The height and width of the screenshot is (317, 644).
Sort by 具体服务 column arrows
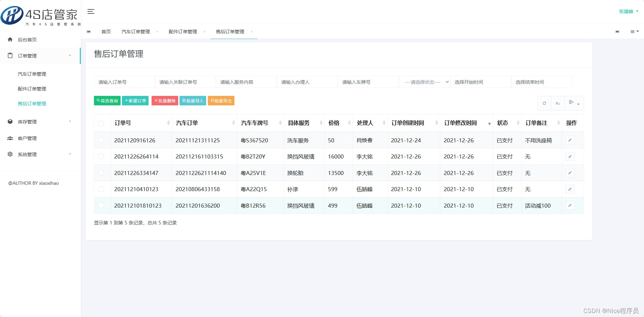point(321,123)
